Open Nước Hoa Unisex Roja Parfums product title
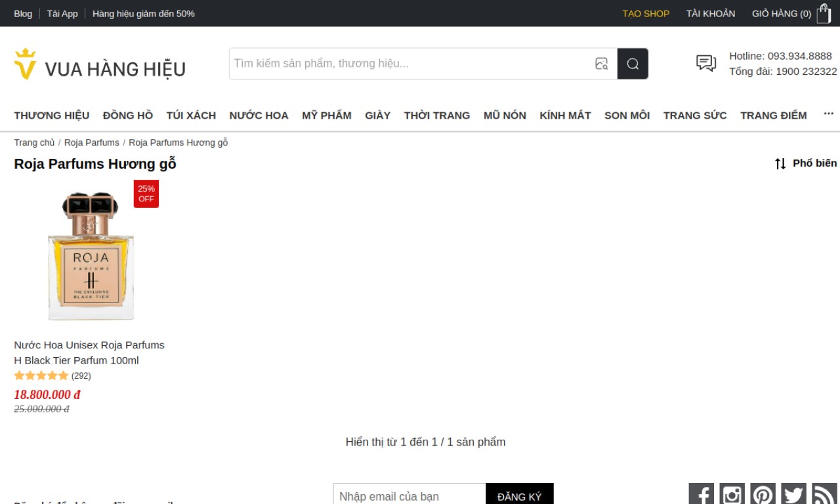This screenshot has width=840, height=504. [x=89, y=352]
